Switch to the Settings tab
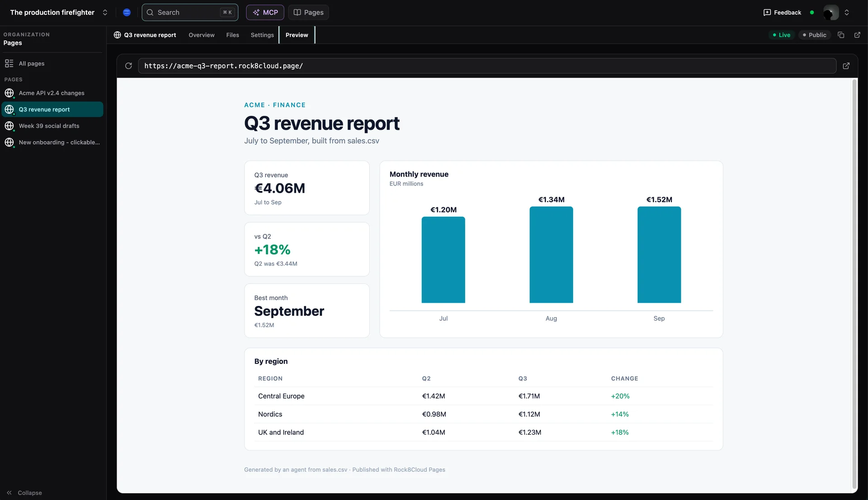Viewport: 868px width, 500px height. [x=262, y=35]
